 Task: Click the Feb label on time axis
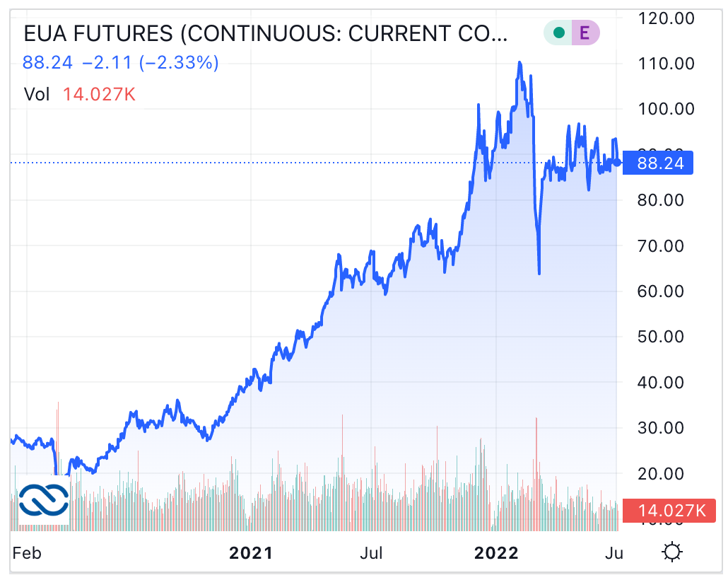[28, 552]
